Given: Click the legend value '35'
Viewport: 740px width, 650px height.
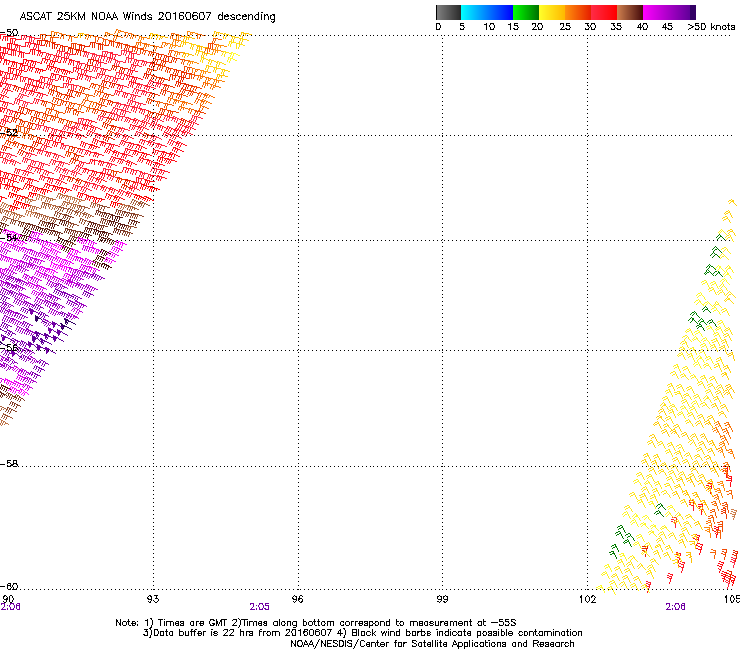Looking at the screenshot, I should (616, 27).
